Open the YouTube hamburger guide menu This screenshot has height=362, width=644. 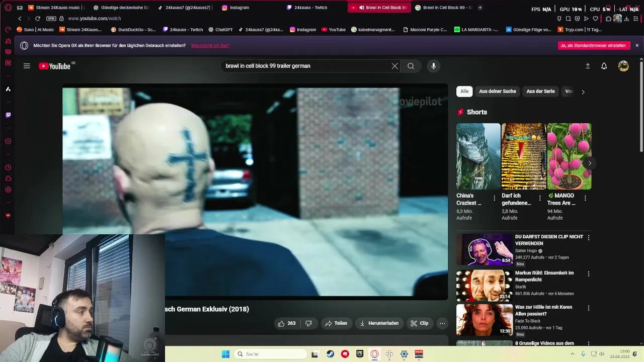pyautogui.click(x=27, y=66)
